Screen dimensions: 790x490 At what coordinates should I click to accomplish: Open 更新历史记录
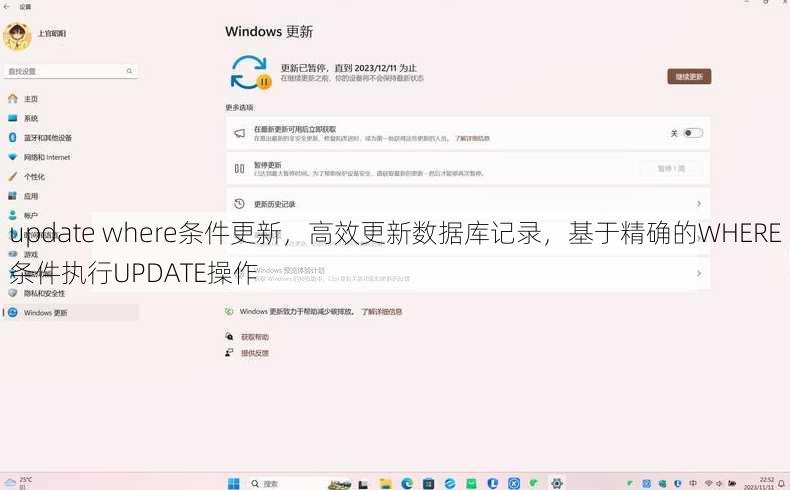(x=468, y=203)
